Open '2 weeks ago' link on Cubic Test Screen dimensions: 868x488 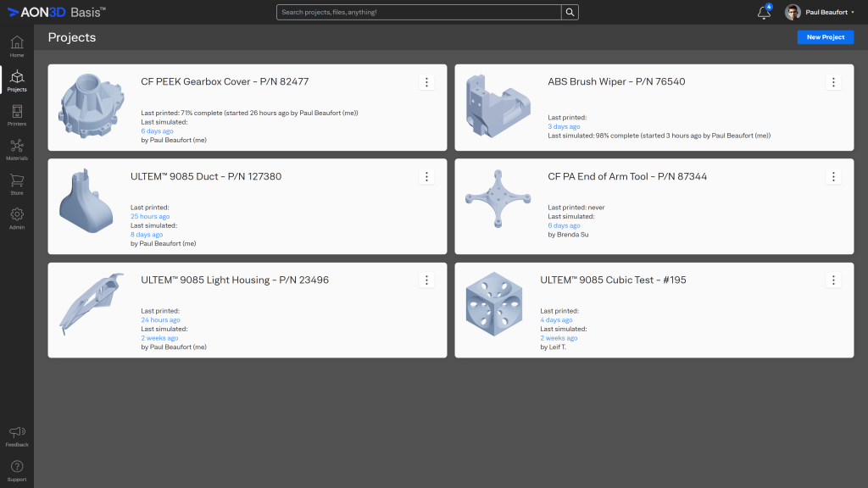(x=559, y=338)
